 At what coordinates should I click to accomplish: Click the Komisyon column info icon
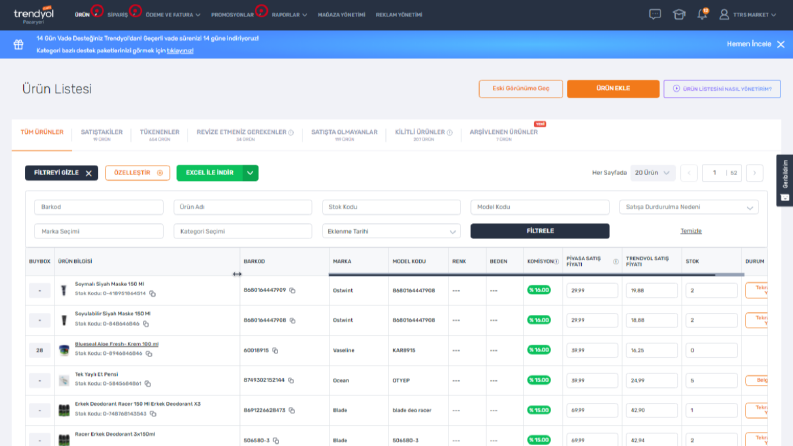[556, 261]
